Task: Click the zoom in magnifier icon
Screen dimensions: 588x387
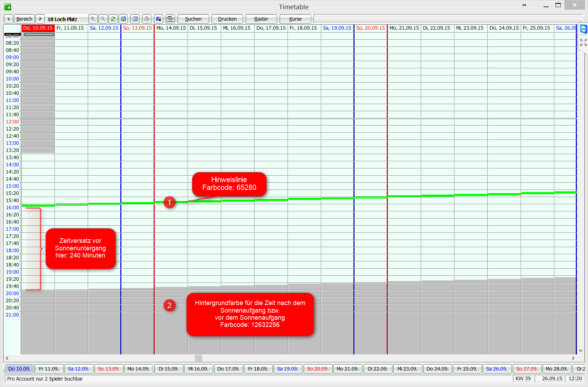Action: click(93, 19)
